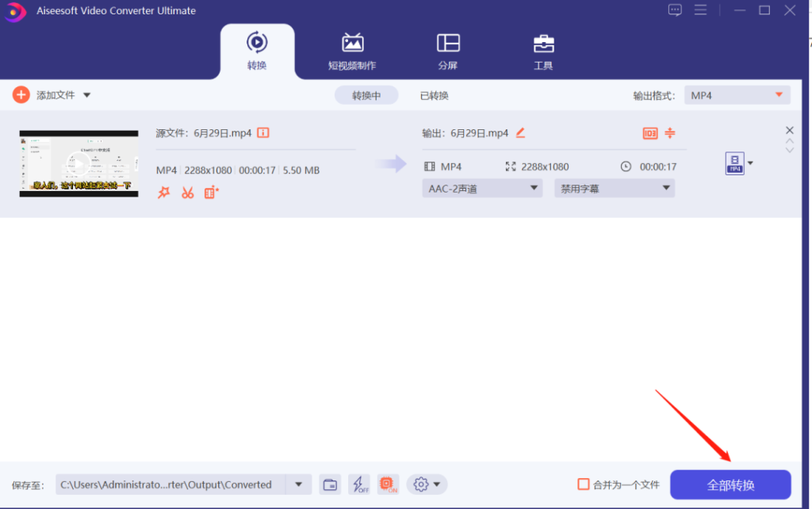Select the 转换中 sub-tab
Screen dimensions: 812x509
(366, 95)
